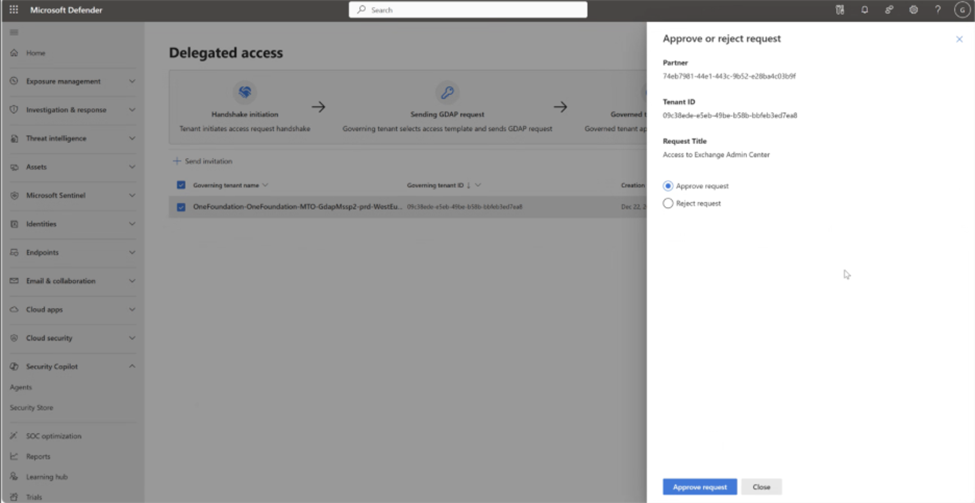Open settings gear in header
This screenshot has height=503, width=975.
913,10
